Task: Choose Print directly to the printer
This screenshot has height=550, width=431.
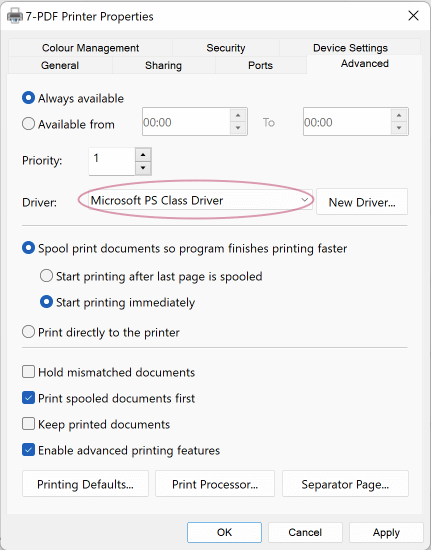Action: [28, 332]
